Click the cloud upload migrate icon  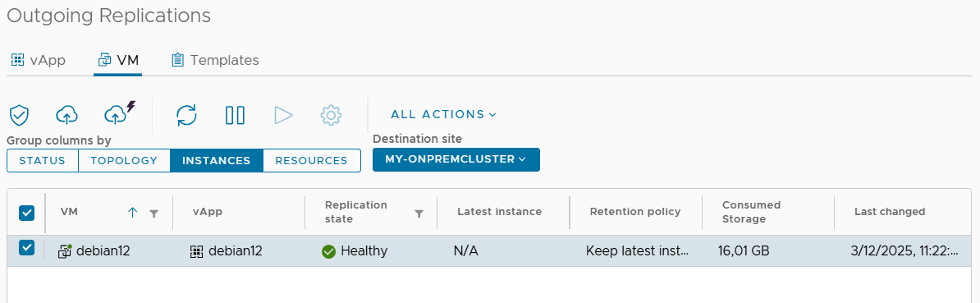pyautogui.click(x=66, y=115)
